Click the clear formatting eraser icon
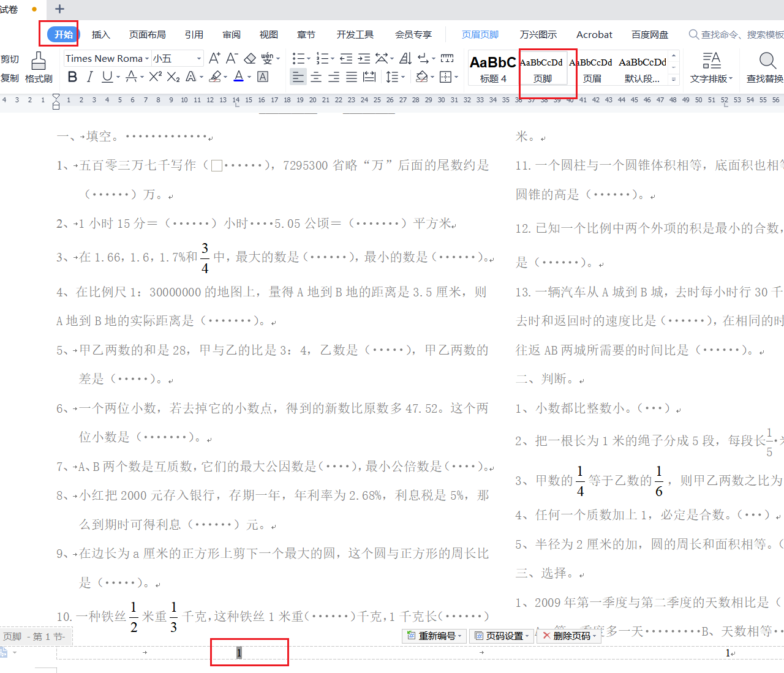 pos(250,58)
